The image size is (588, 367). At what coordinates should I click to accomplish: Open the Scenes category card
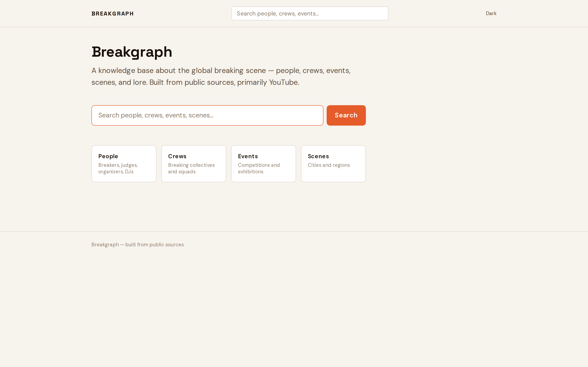(333, 163)
